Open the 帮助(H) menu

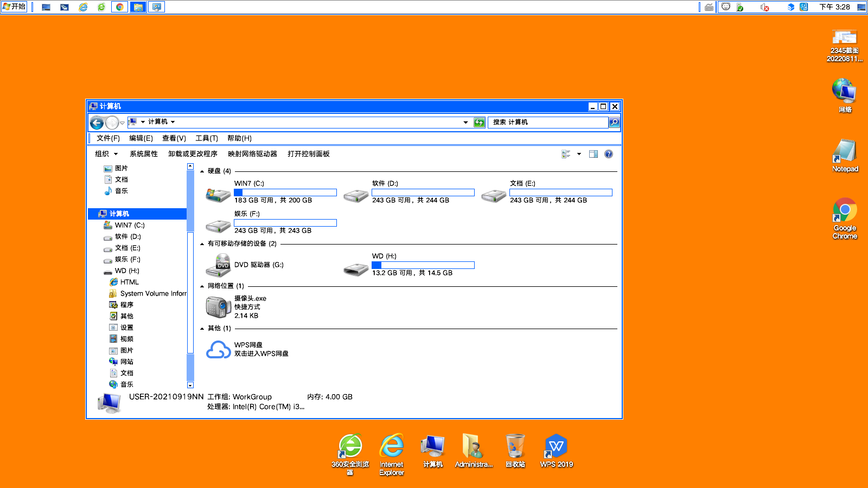[239, 138]
